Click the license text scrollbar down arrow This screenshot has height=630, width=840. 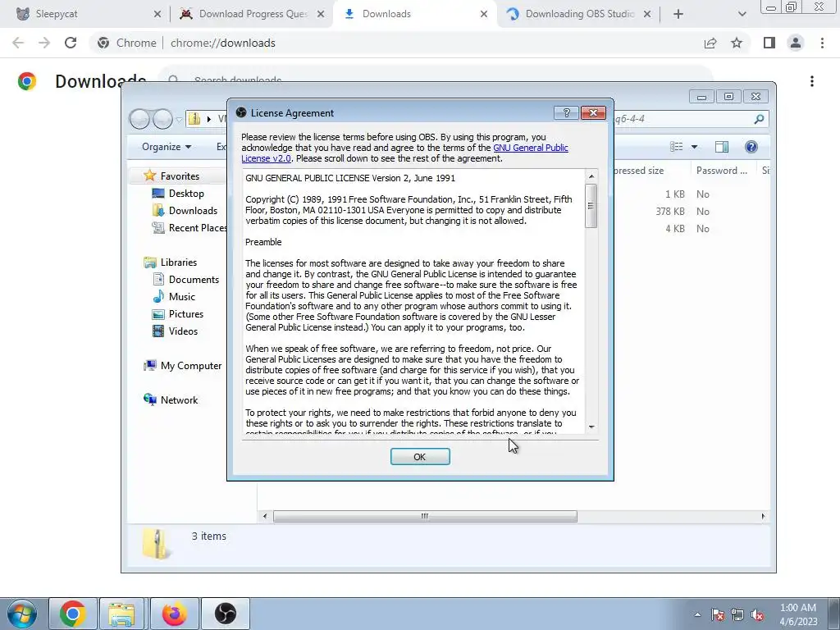591,427
